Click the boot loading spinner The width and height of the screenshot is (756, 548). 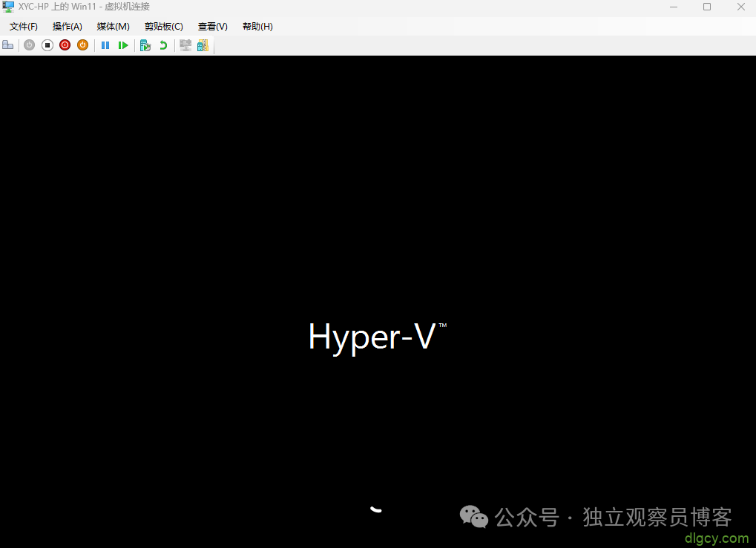[375, 509]
